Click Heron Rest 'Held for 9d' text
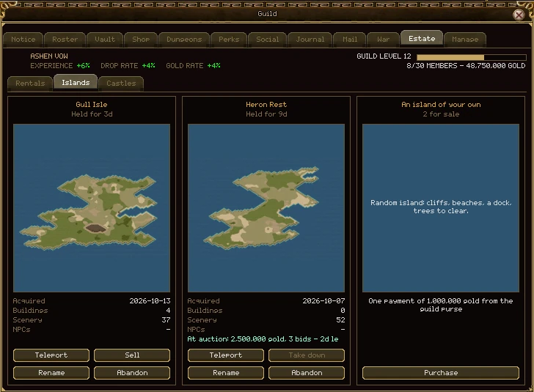Viewport: 534px width, 392px height. (266, 114)
